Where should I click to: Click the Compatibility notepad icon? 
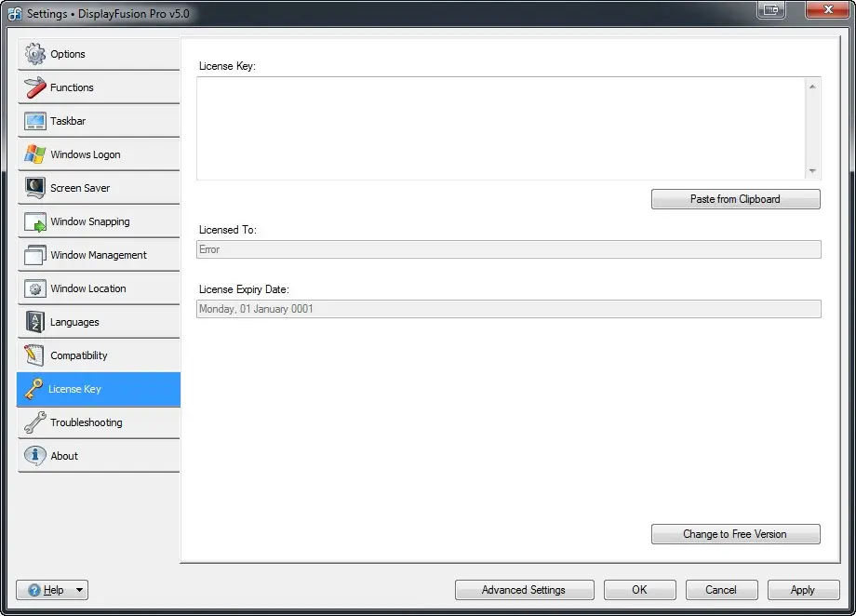click(34, 355)
